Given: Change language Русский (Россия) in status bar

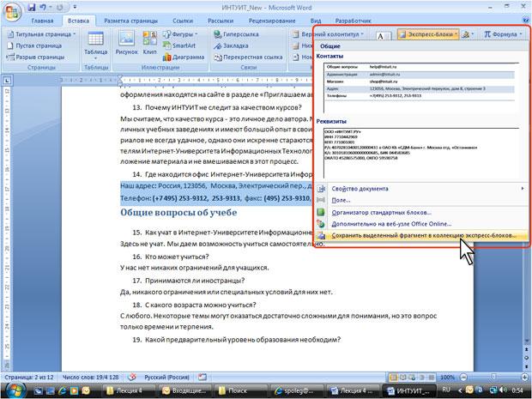Looking at the screenshot, I should pos(167,377).
